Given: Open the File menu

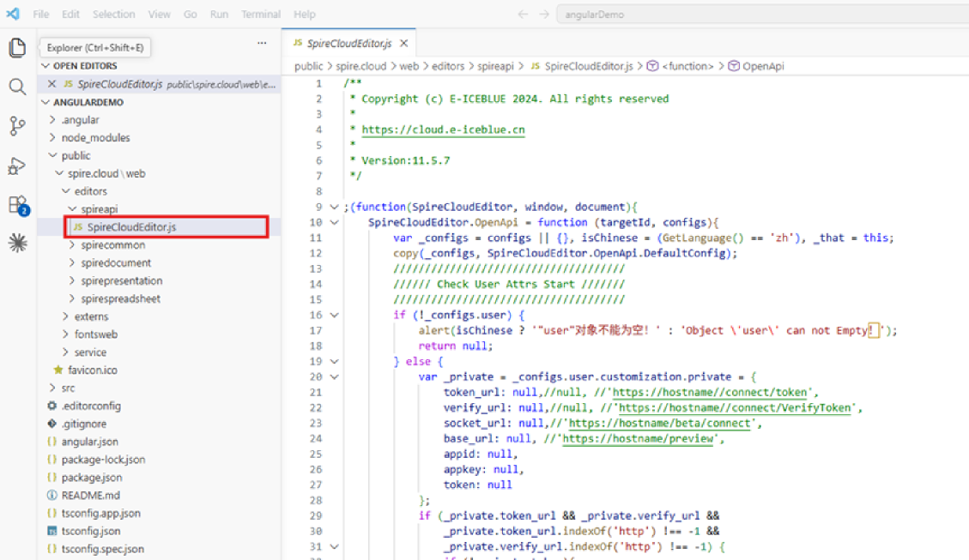Looking at the screenshot, I should click(41, 14).
